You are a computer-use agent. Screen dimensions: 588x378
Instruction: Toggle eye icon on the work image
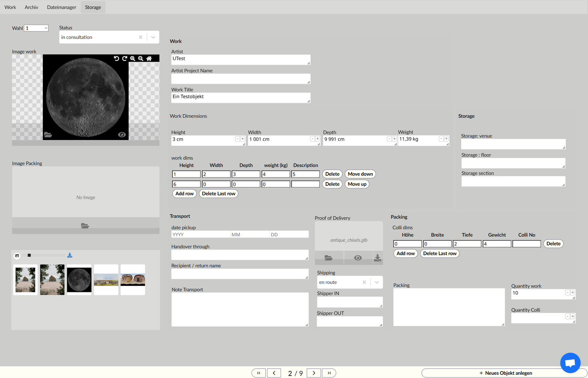pyautogui.click(x=122, y=134)
